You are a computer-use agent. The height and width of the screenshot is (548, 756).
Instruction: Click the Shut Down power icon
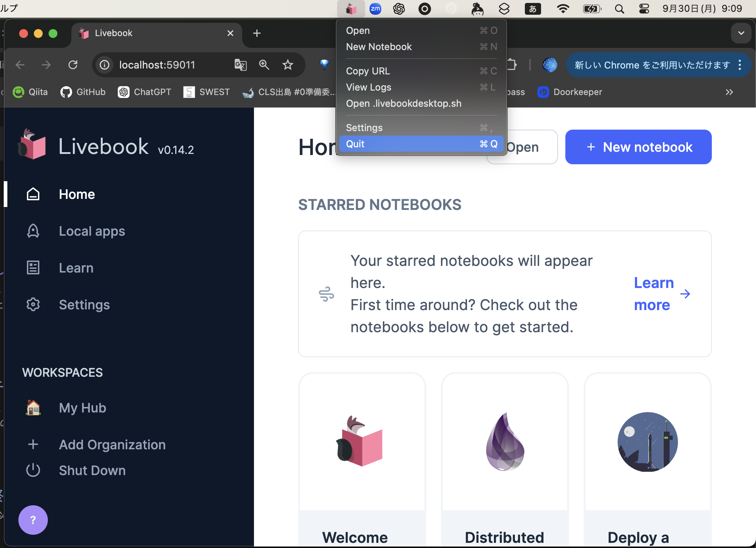click(33, 470)
